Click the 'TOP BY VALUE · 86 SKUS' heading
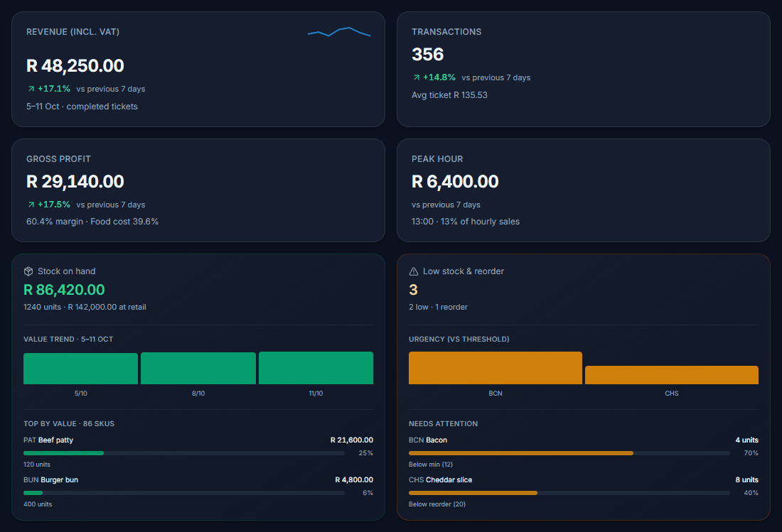This screenshot has width=782, height=532. (69, 424)
